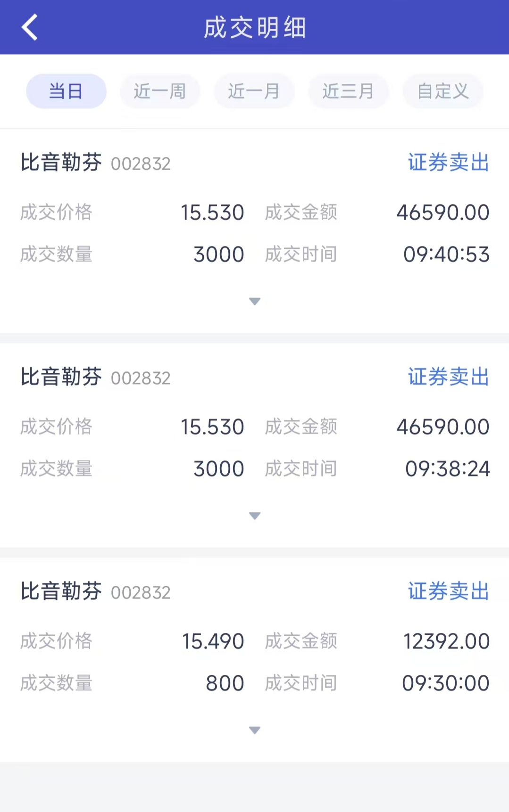
Task: Switch to the 近一周 tab
Action: [x=160, y=91]
